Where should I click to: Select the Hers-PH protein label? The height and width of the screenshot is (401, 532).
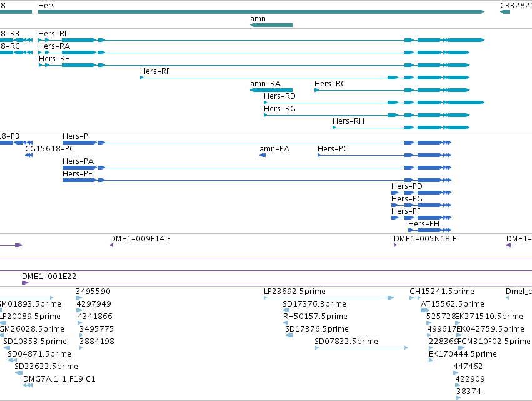[x=424, y=224]
